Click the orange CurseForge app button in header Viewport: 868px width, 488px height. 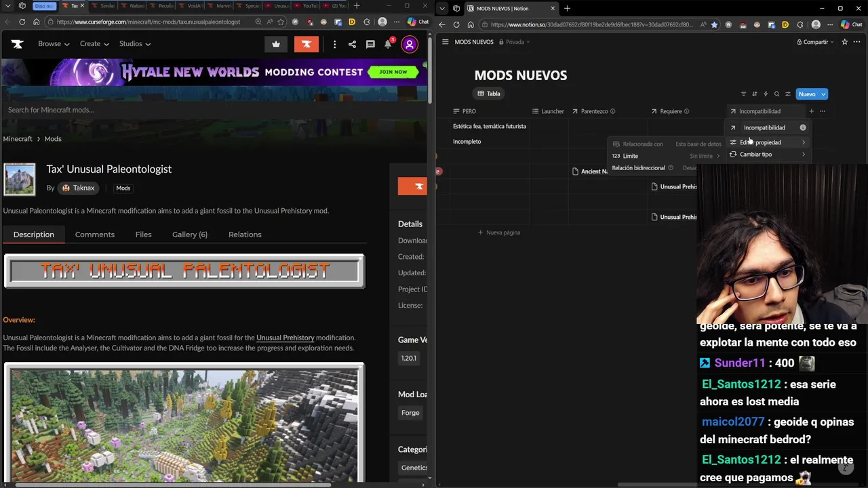[307, 44]
